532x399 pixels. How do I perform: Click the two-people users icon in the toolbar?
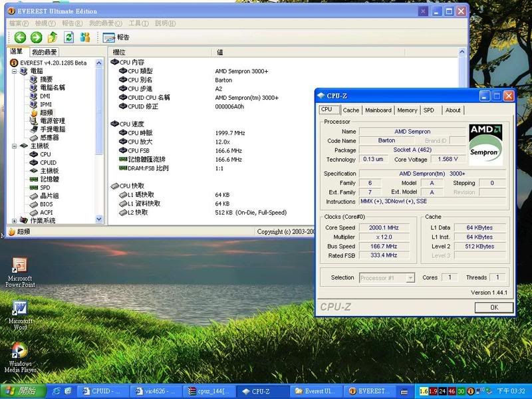click(85, 37)
